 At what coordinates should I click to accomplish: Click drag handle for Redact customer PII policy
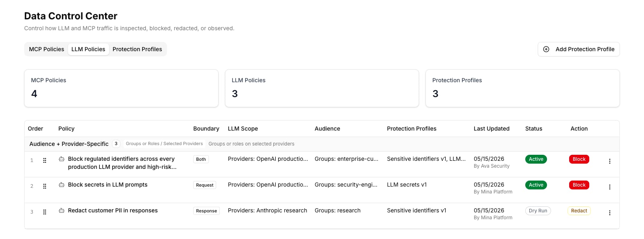[45, 212]
